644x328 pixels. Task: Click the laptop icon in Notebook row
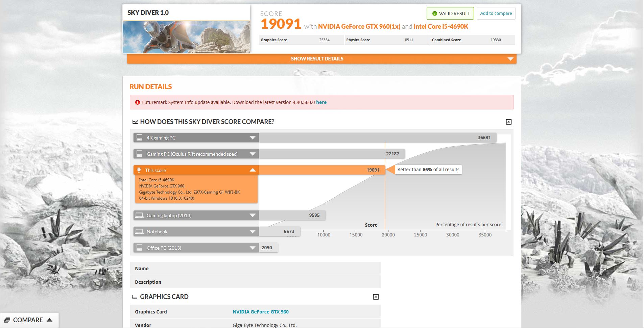pos(139,231)
